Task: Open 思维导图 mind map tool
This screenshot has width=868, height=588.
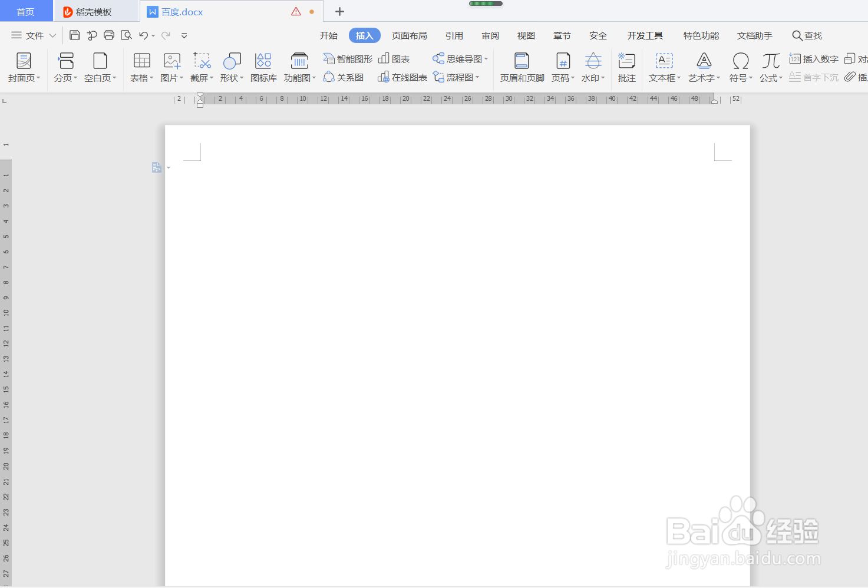Action: 457,59
